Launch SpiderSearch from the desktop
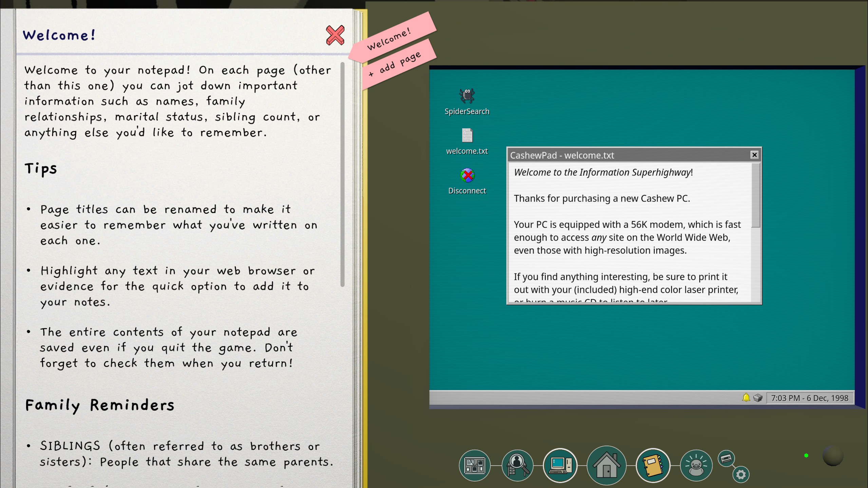Image resolution: width=868 pixels, height=488 pixels. [x=467, y=97]
